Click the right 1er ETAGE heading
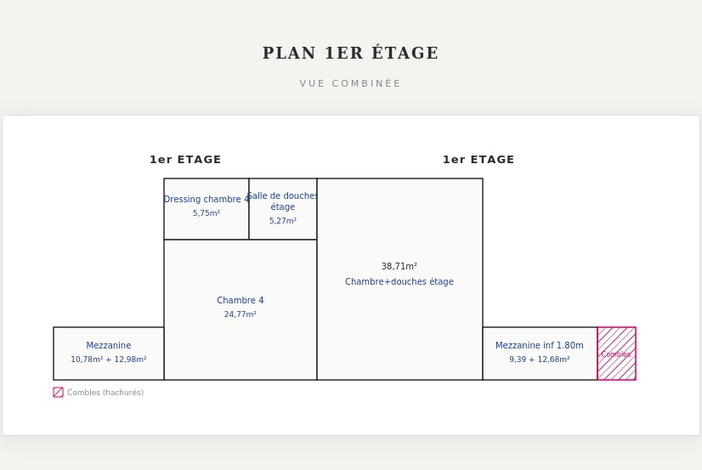 pyautogui.click(x=479, y=159)
